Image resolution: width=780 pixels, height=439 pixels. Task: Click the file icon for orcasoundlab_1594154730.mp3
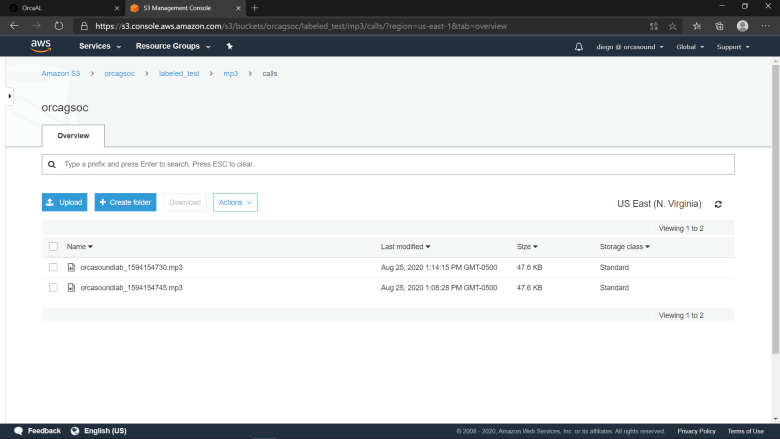[x=71, y=267]
